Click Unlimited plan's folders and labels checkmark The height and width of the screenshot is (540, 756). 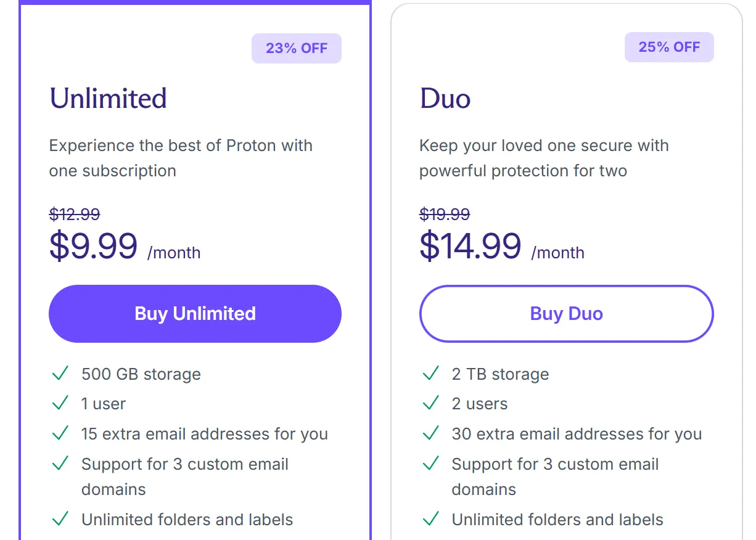click(60, 519)
